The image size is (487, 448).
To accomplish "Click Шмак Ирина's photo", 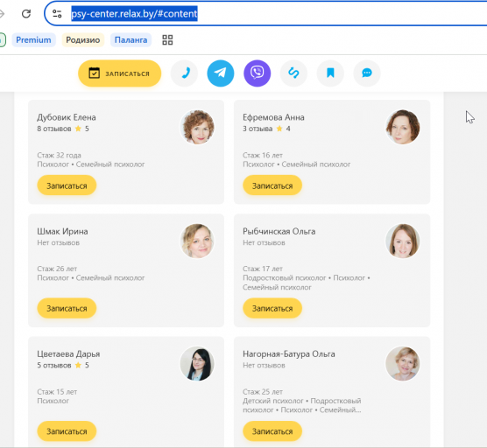I will pyautogui.click(x=197, y=241).
